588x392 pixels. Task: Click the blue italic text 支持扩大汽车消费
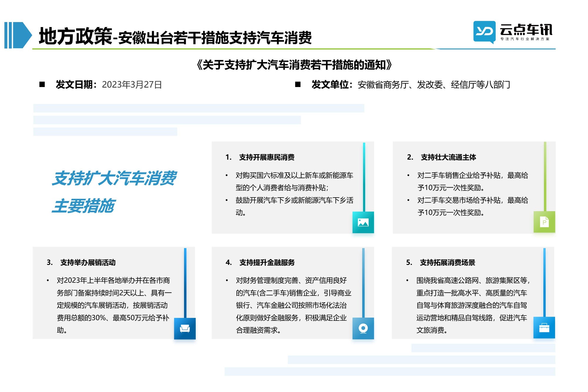point(114,178)
